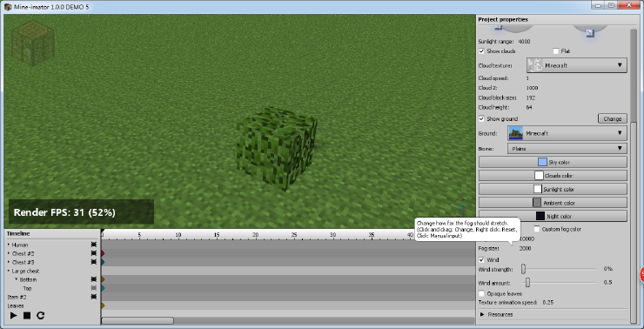Enable the Opaque leaves checkbox
The width and height of the screenshot is (644, 329).
coord(482,293)
